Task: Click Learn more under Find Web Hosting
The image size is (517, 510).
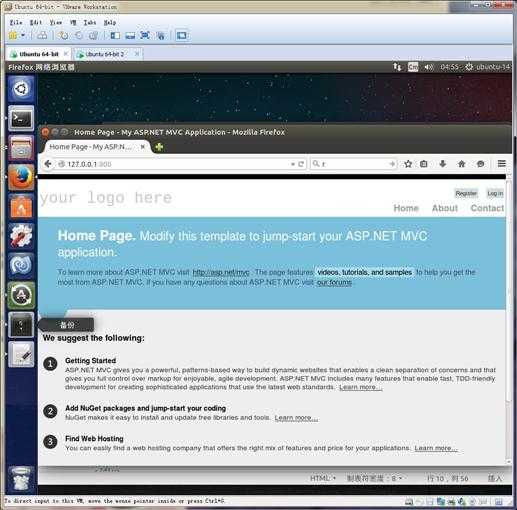Action: 436,448
